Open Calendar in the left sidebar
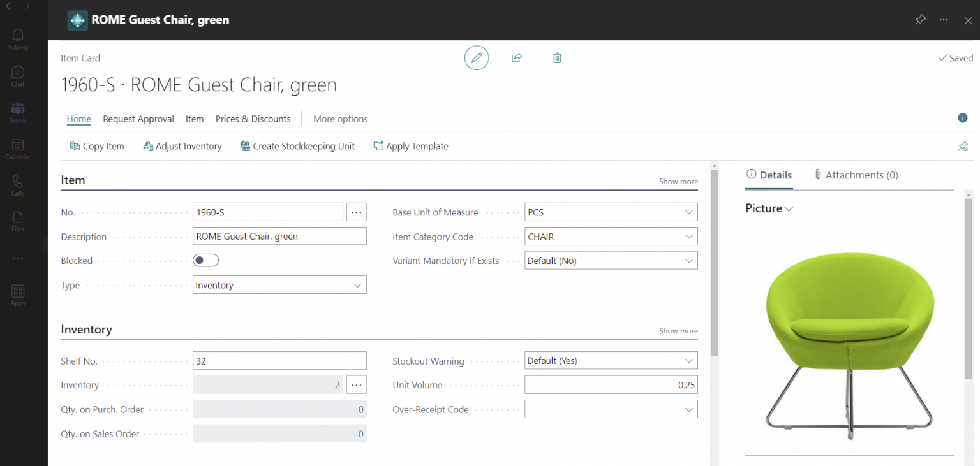The image size is (980, 466). [x=18, y=149]
